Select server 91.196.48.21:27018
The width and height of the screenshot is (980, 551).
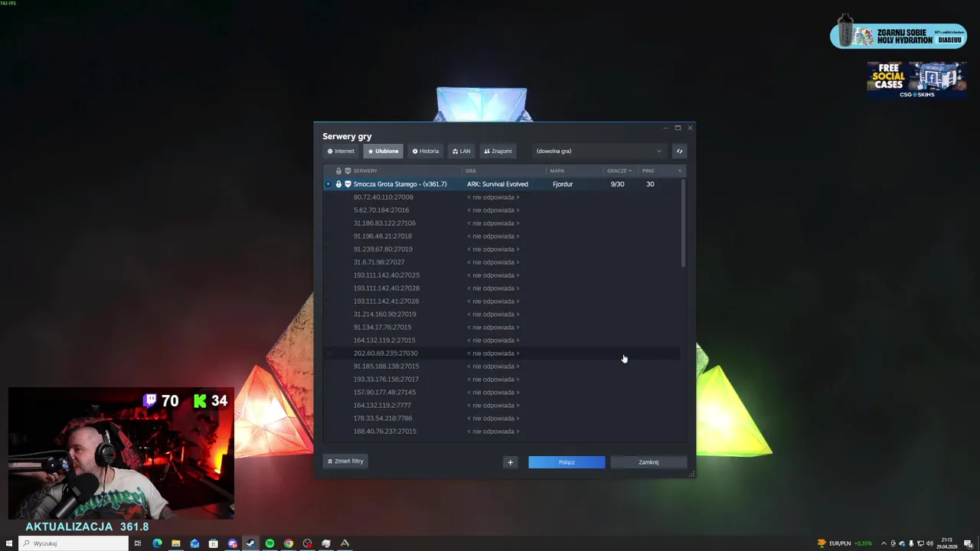click(501, 236)
